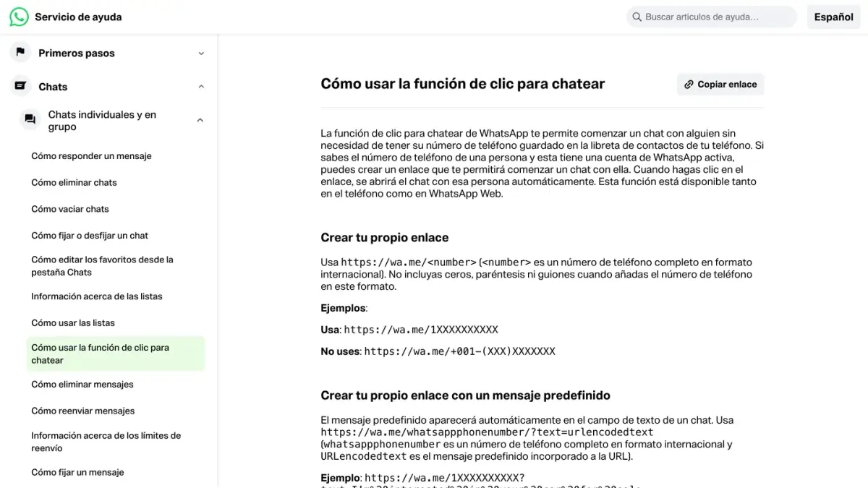Image resolution: width=868 pixels, height=488 pixels.
Task: Click the Chats individuales y en grupo icon
Action: pyautogui.click(x=30, y=120)
